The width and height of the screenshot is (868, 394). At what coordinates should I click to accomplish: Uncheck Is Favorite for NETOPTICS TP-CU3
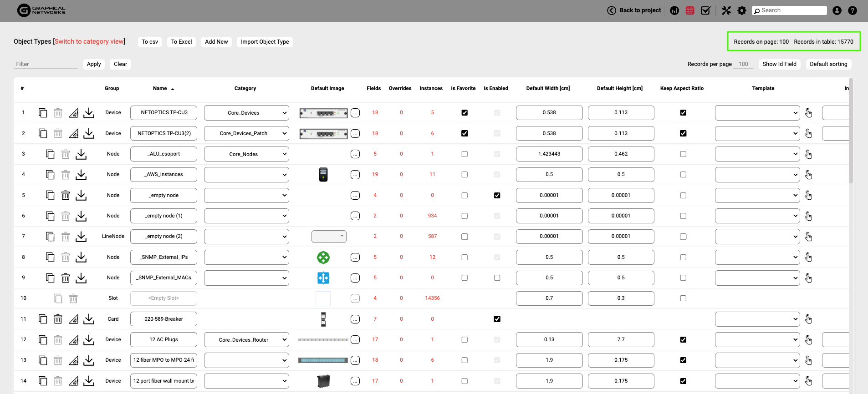tap(464, 113)
